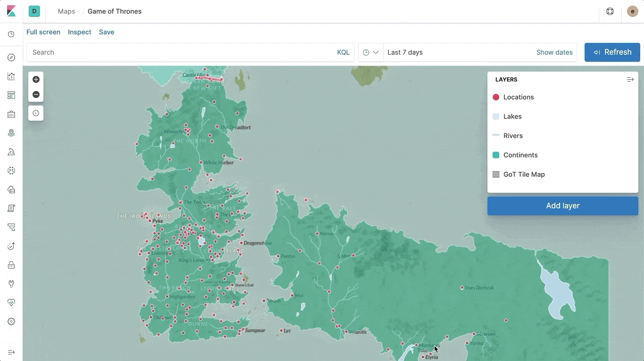Click the Myr location marker
The height and width of the screenshot is (361, 644).
click(292, 295)
